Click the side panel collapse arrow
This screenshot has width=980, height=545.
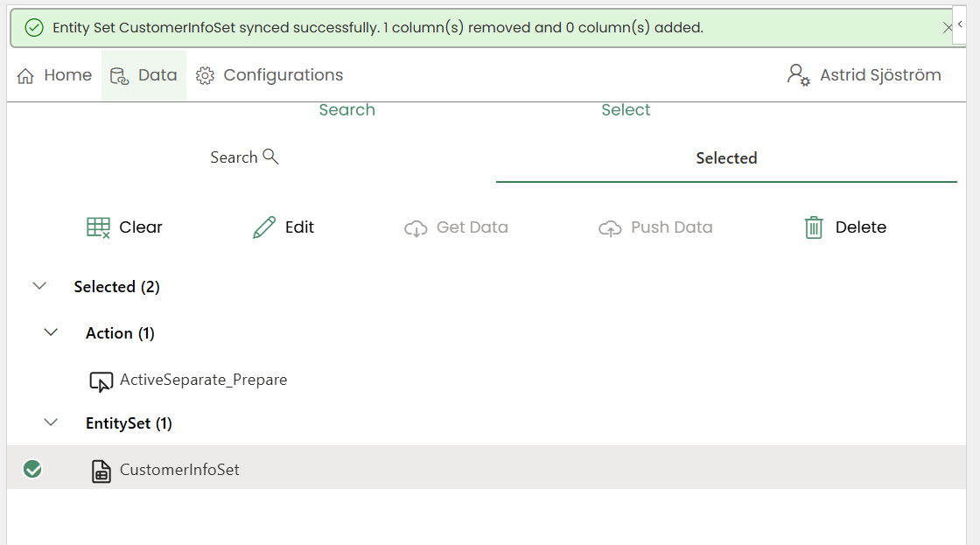(x=961, y=24)
